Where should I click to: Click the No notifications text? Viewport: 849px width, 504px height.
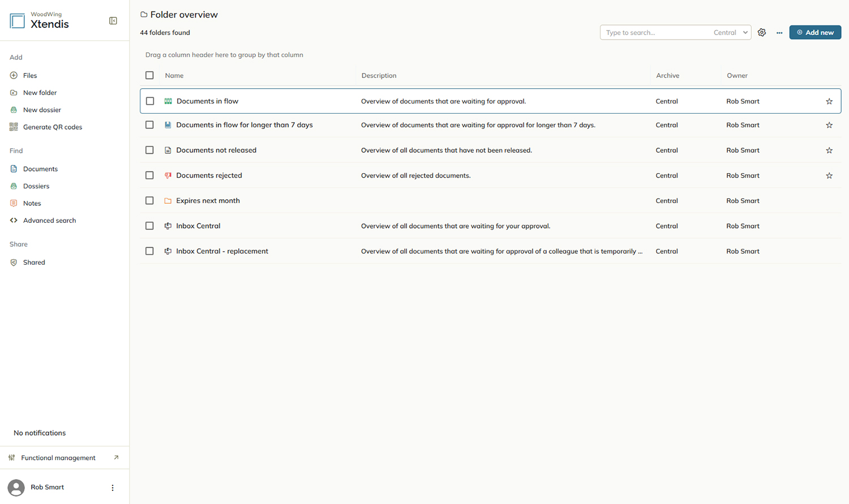click(x=40, y=433)
